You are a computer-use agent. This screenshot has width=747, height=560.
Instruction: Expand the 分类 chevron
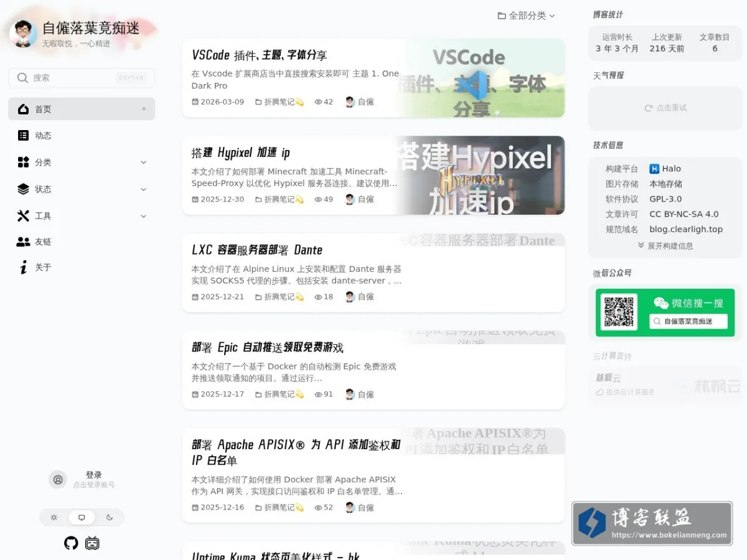pos(143,162)
